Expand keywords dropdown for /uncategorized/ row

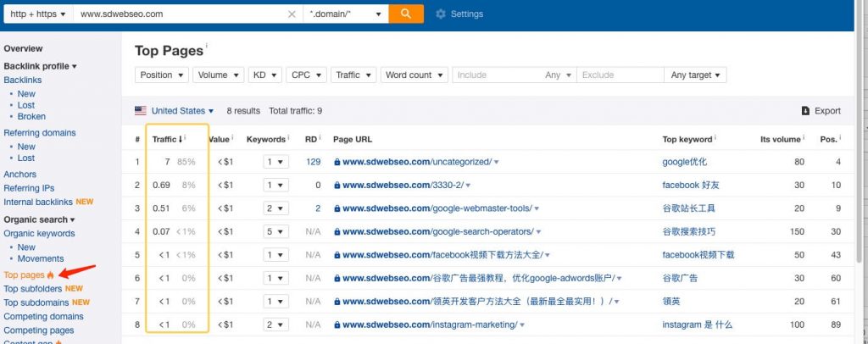[275, 162]
